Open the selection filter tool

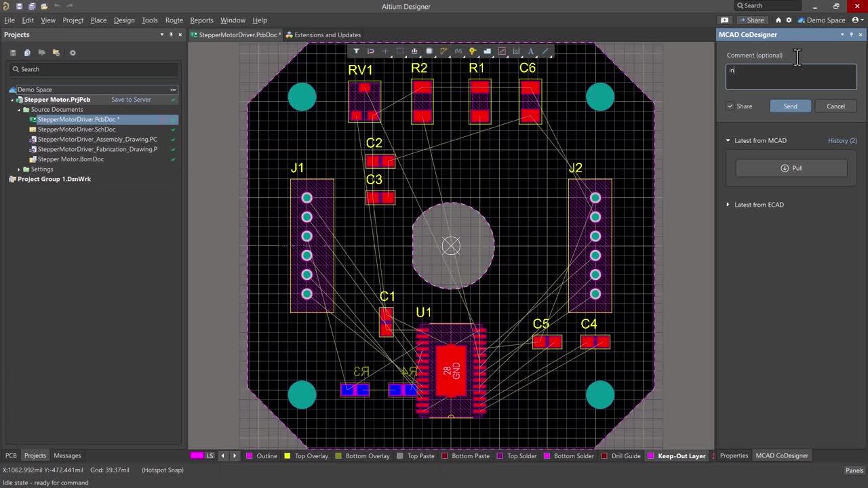pyautogui.click(x=356, y=51)
